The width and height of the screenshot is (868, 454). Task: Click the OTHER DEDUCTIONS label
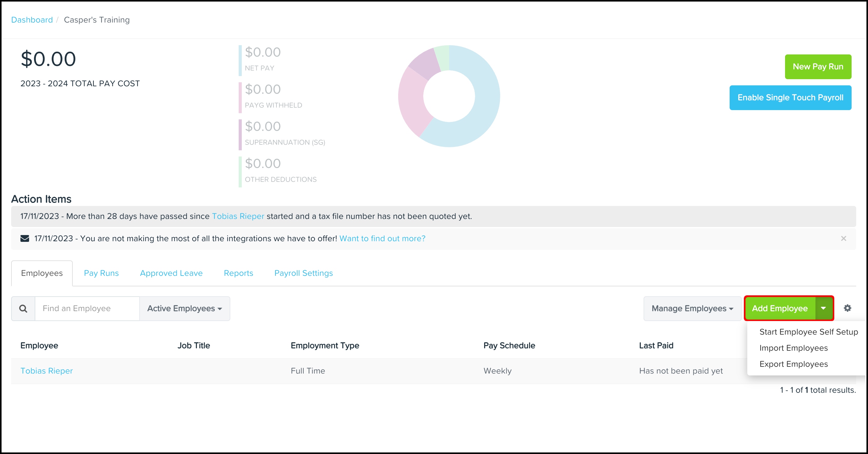[x=281, y=179]
